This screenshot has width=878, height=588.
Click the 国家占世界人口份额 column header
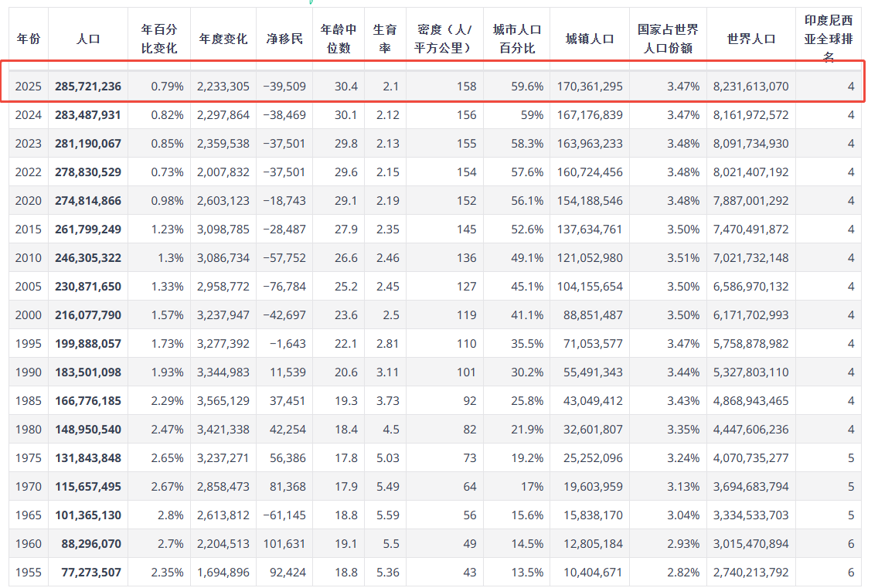pyautogui.click(x=668, y=39)
